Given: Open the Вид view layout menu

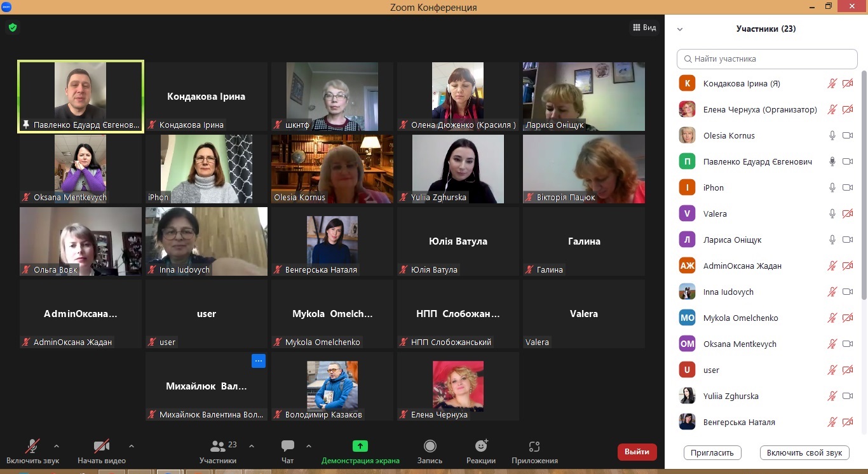Looking at the screenshot, I should pos(644,27).
